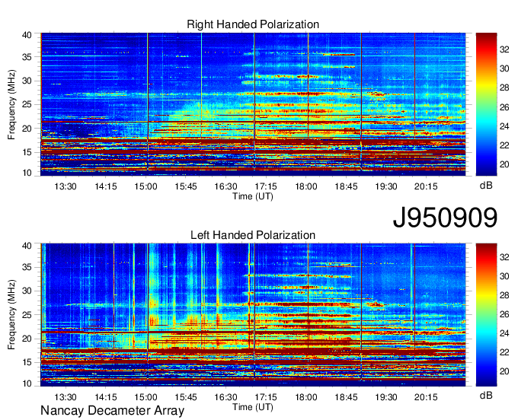Click the 17:15 tick label on the top plot

(x=266, y=186)
